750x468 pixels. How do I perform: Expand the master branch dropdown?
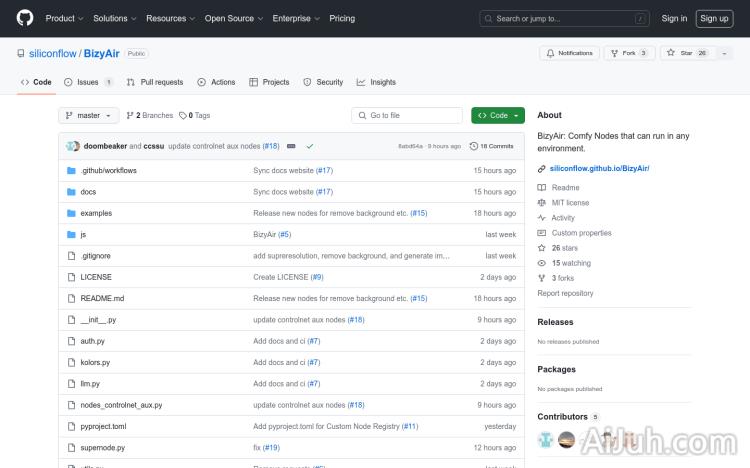tap(89, 116)
